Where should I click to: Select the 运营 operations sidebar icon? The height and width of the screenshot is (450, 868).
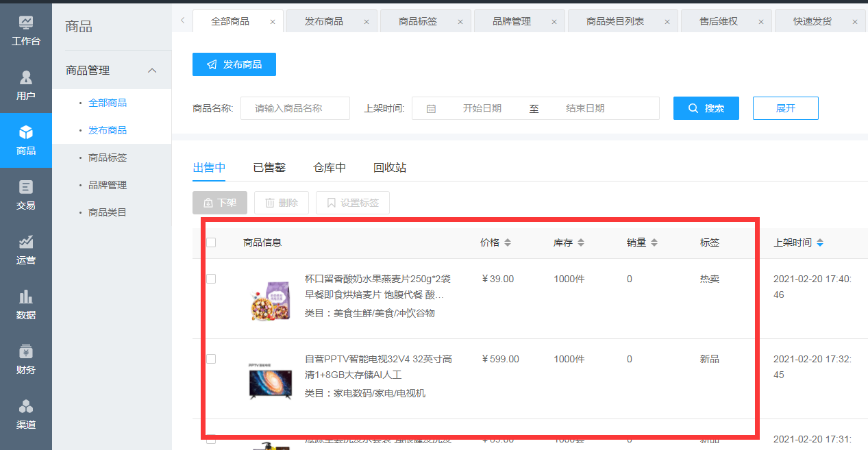(26, 242)
